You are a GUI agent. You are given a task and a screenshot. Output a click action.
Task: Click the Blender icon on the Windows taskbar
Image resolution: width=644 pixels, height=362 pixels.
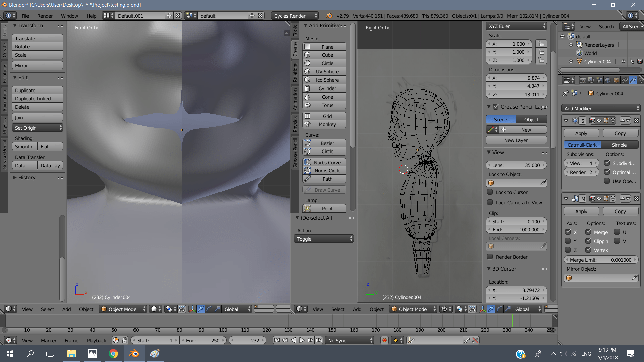point(134,354)
